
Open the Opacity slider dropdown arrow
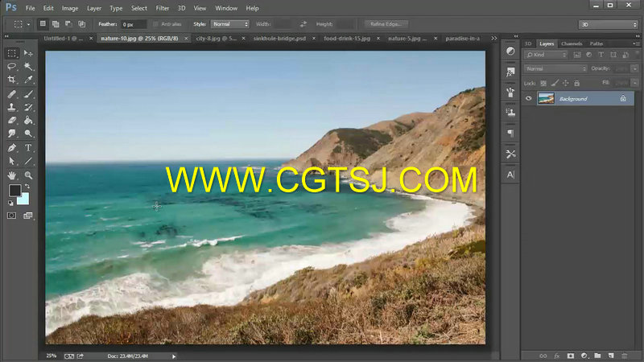pos(635,68)
